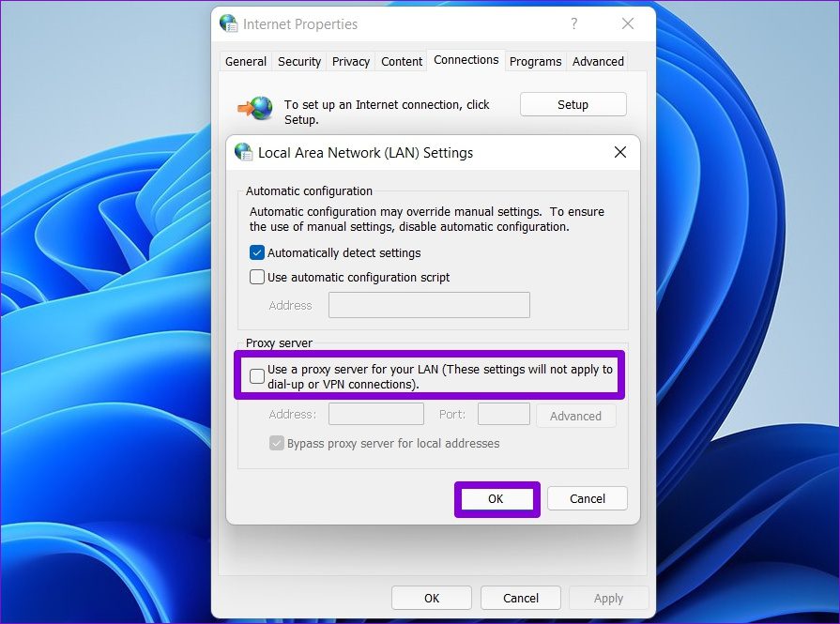Switch to the Security tab

pyautogui.click(x=298, y=61)
